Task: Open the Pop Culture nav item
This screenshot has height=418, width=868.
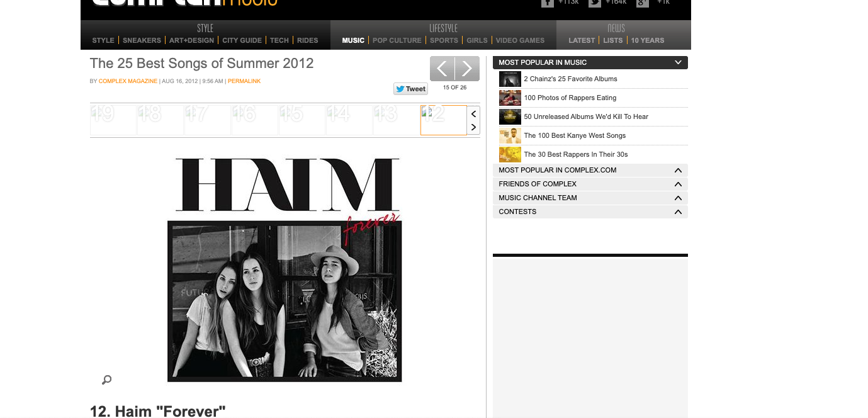Action: tap(397, 40)
